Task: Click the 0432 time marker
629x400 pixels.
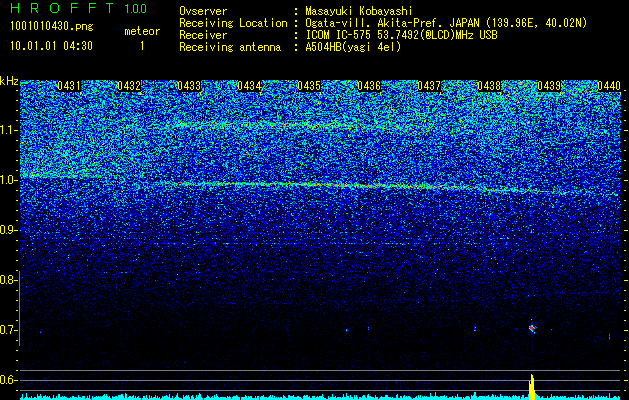Action: 129,86
